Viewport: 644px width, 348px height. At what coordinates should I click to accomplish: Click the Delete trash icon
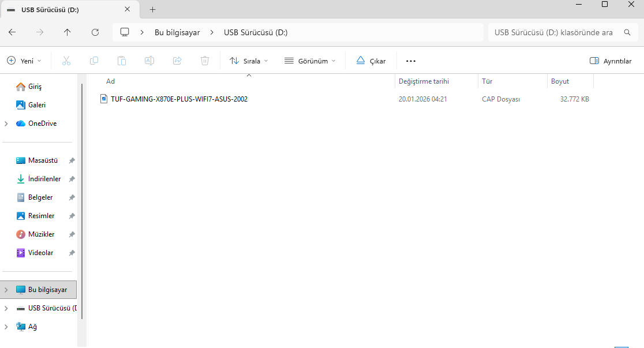pos(205,61)
